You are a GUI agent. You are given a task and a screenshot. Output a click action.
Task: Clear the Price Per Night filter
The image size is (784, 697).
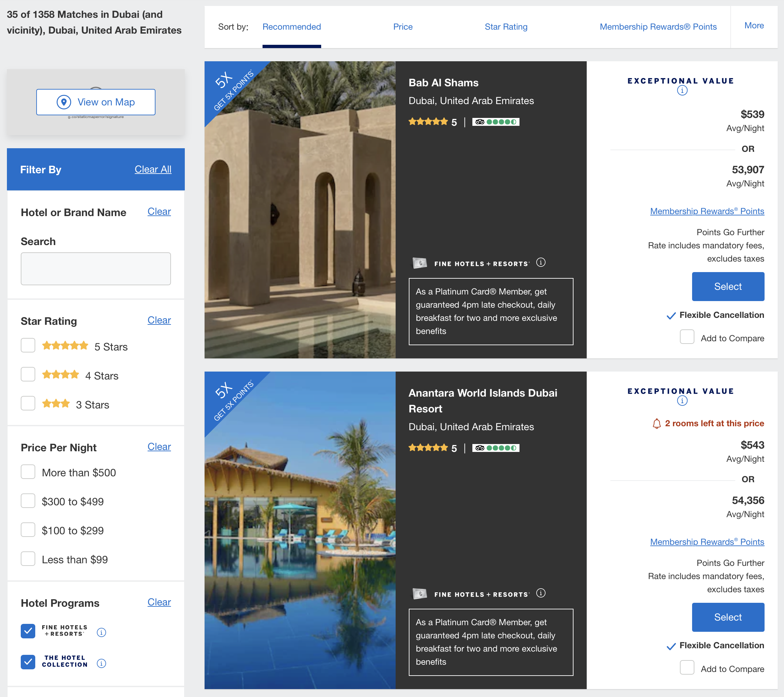tap(159, 447)
